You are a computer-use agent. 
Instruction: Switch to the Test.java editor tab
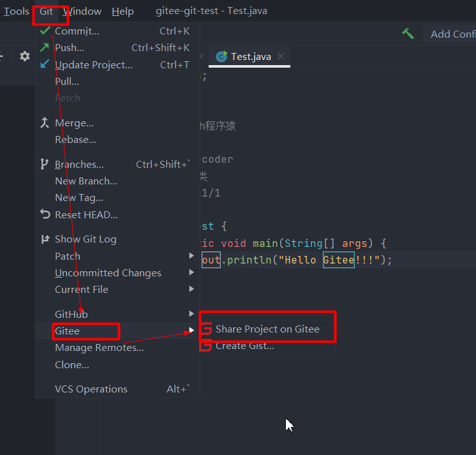(x=251, y=57)
